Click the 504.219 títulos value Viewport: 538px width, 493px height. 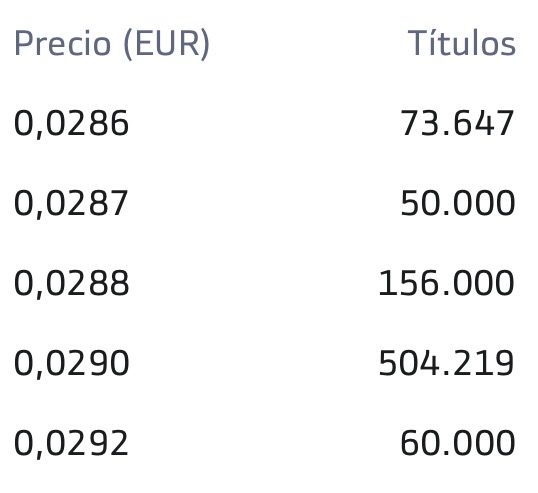[447, 363]
